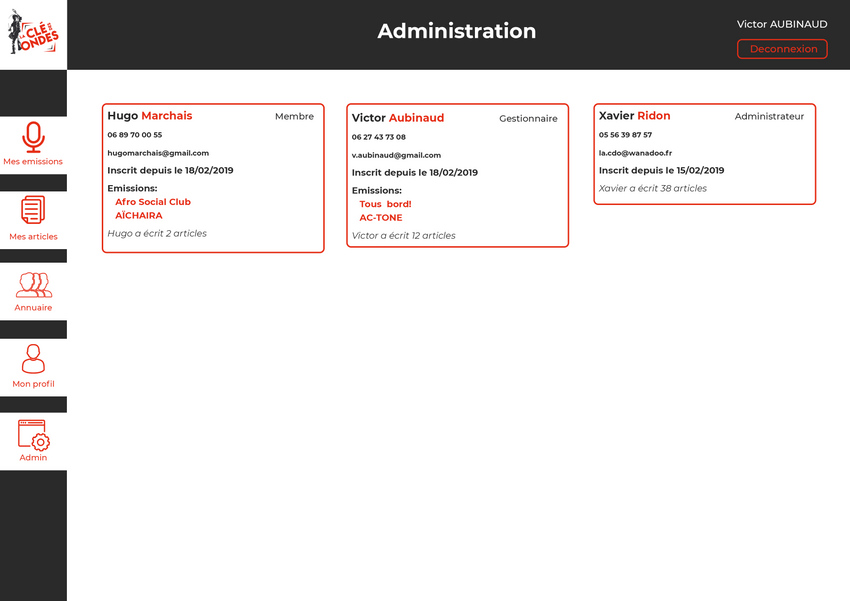This screenshot has height=601, width=850.
Task: Select Hugo Marchais member name
Action: pos(150,116)
